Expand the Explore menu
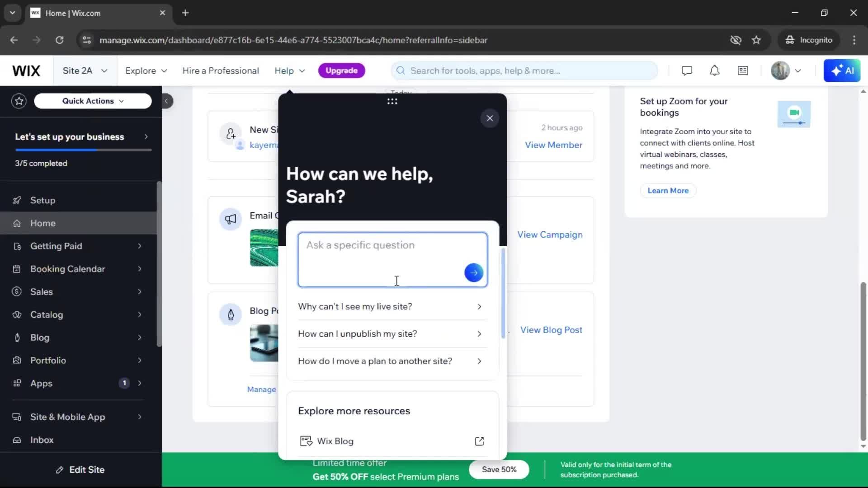 [x=146, y=71]
